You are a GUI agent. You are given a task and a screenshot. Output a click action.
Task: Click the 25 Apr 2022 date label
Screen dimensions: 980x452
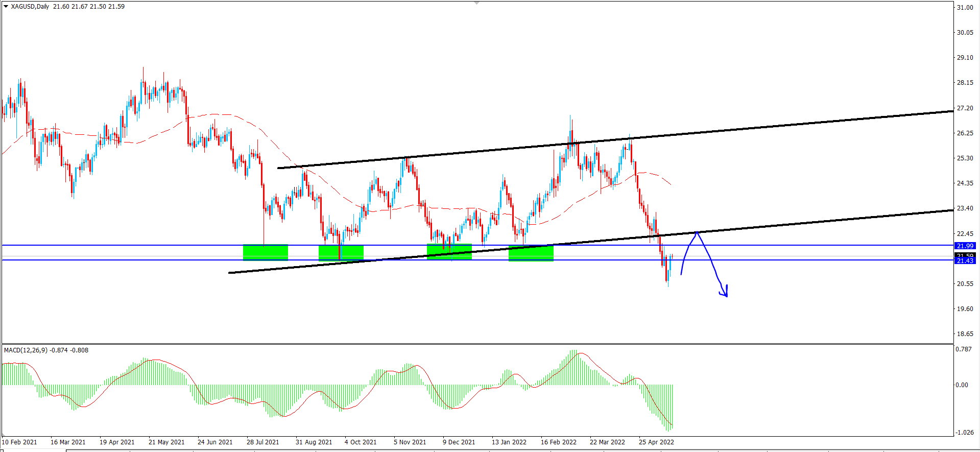coord(656,442)
